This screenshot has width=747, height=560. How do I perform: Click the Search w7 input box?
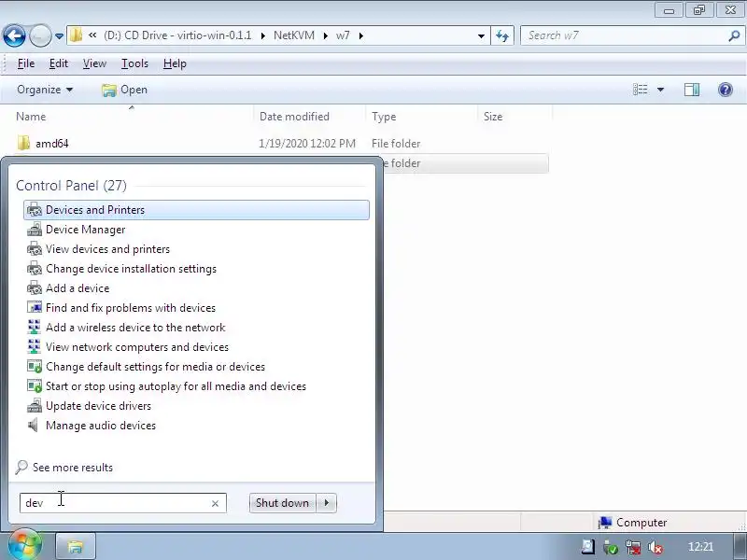click(624, 35)
